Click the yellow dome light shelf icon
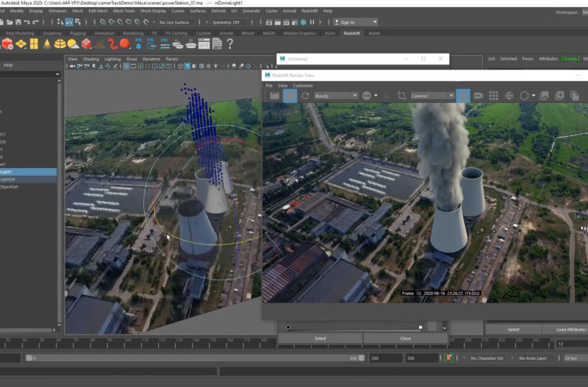Viewport: 588px width, 387px height. [x=60, y=44]
